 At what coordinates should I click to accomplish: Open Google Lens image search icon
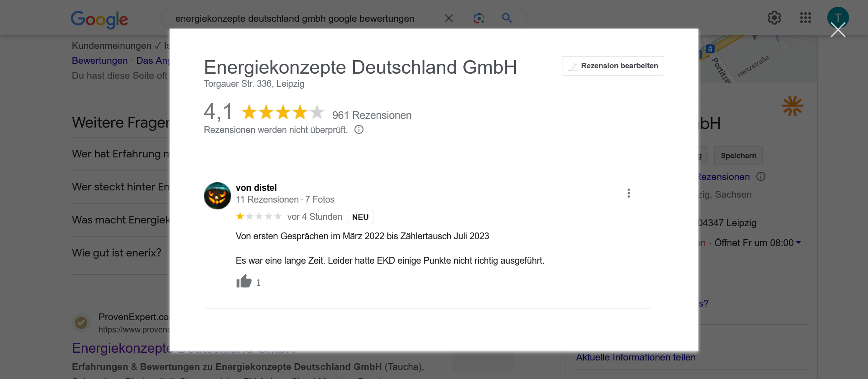point(479,18)
